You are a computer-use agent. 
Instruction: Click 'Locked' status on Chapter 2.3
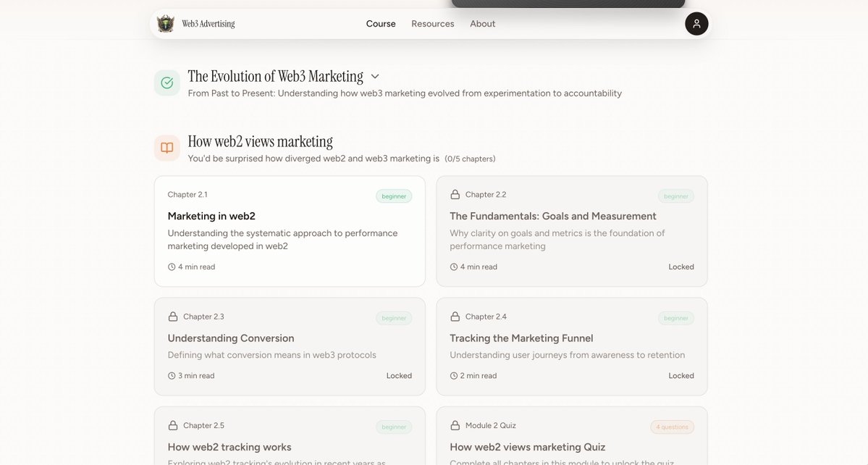(x=399, y=375)
